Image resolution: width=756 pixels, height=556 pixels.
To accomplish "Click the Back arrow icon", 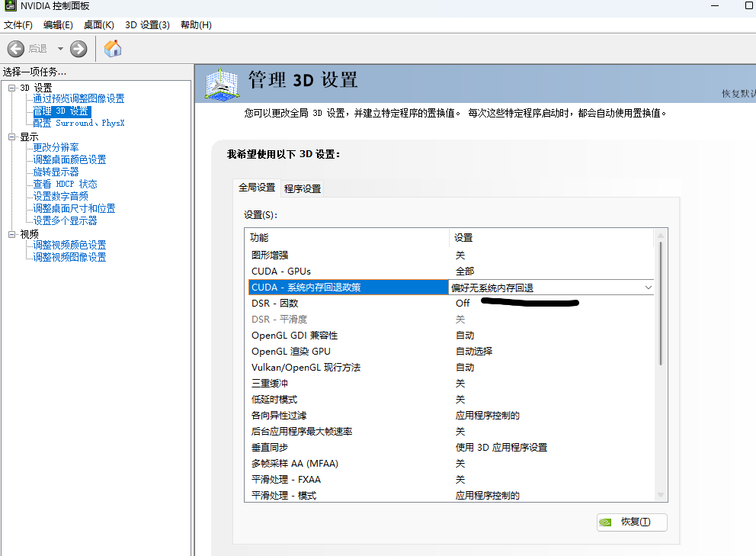I will click(x=16, y=49).
